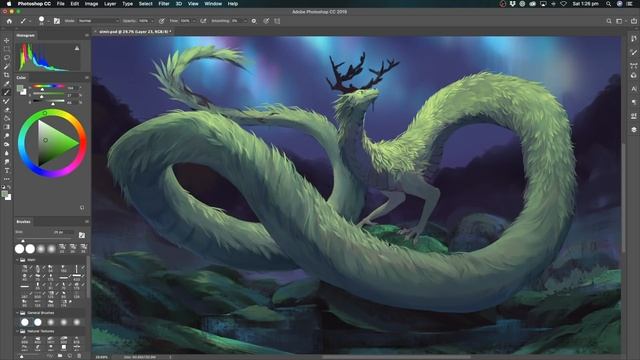
Task: Open smoothing options gear icon
Action: click(254, 21)
